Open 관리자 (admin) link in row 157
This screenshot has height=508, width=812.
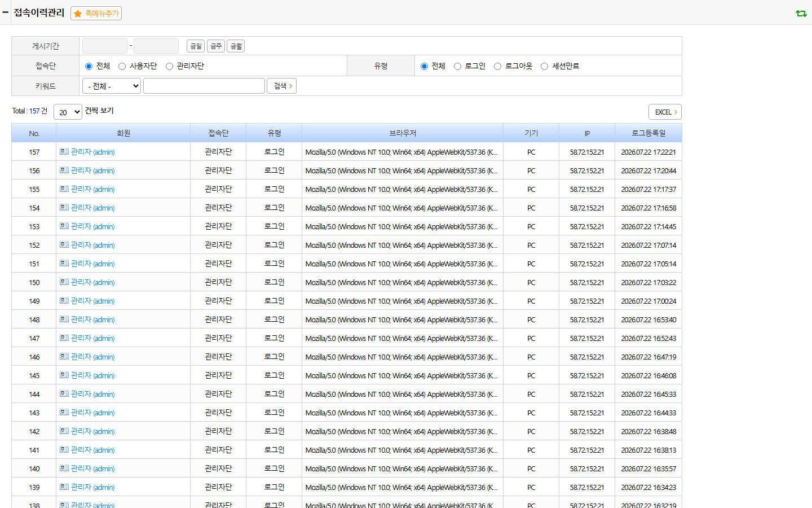93,152
